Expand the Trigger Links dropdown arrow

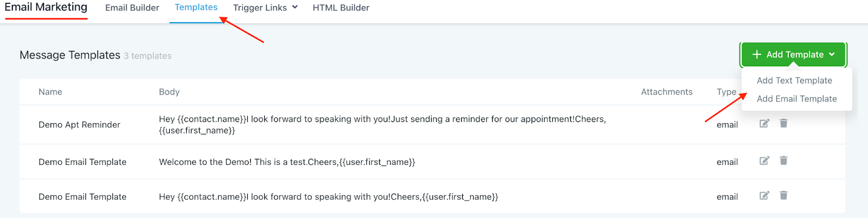click(295, 8)
